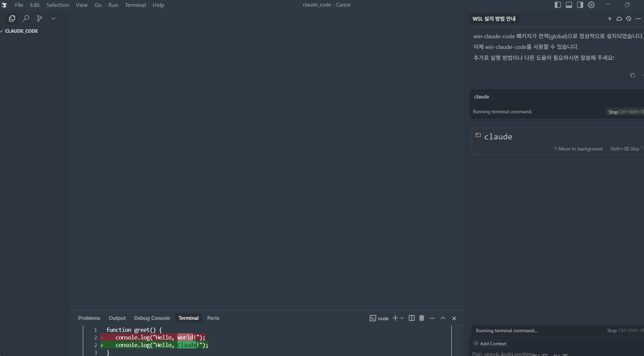The height and width of the screenshot is (356, 644).
Task: Switch to the Problems panel tab
Action: (x=89, y=318)
